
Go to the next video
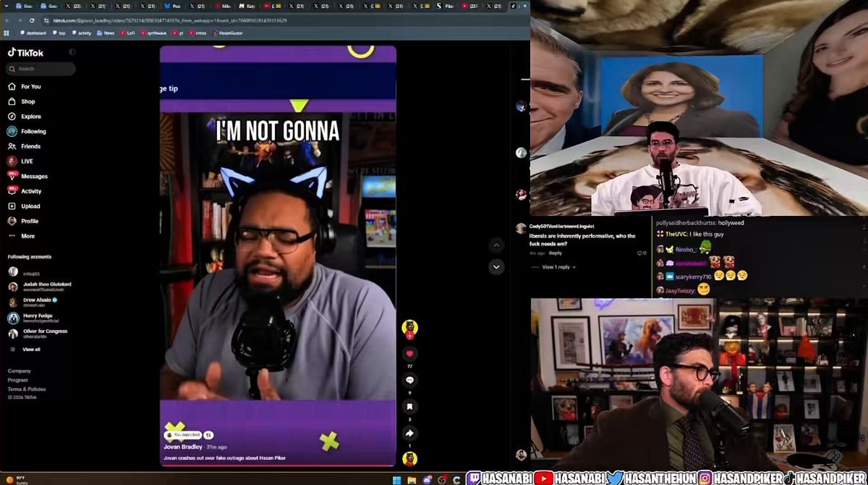point(496,266)
